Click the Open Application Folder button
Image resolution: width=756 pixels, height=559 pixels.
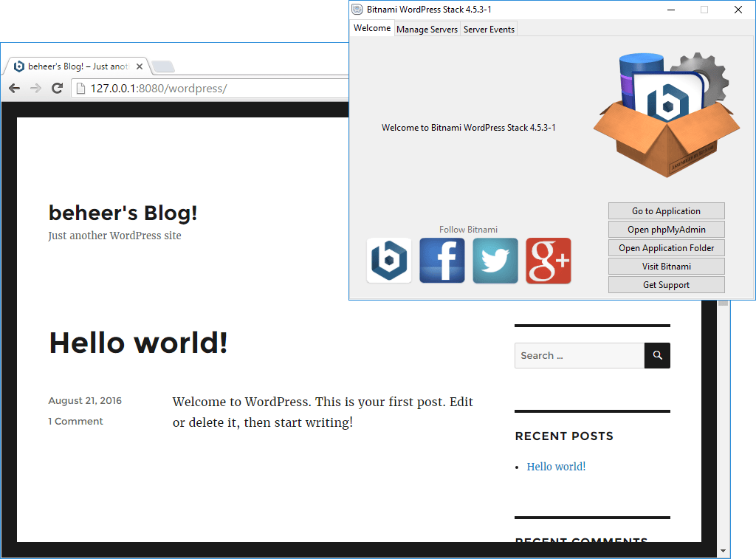tap(667, 248)
